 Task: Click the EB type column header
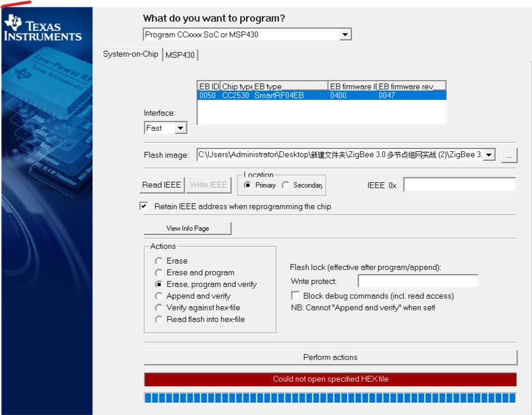290,87
